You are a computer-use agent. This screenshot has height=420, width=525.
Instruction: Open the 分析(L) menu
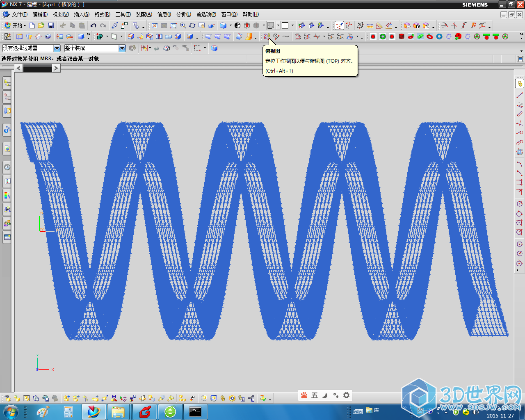[183, 14]
